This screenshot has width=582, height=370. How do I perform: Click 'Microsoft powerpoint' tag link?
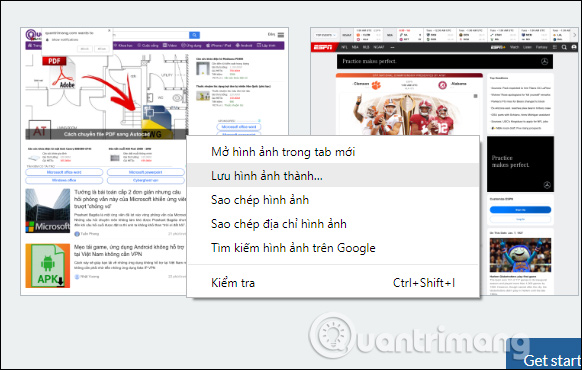click(x=146, y=173)
